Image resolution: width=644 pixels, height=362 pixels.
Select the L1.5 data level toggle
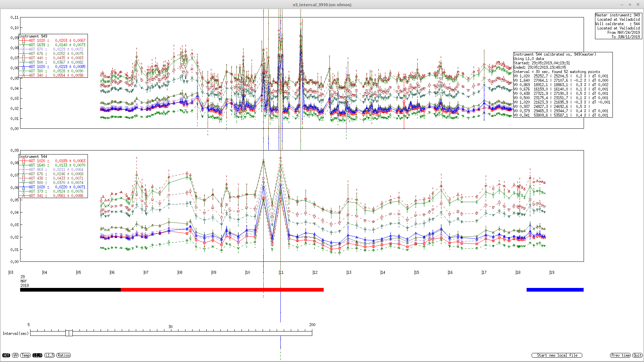[x=49, y=355]
